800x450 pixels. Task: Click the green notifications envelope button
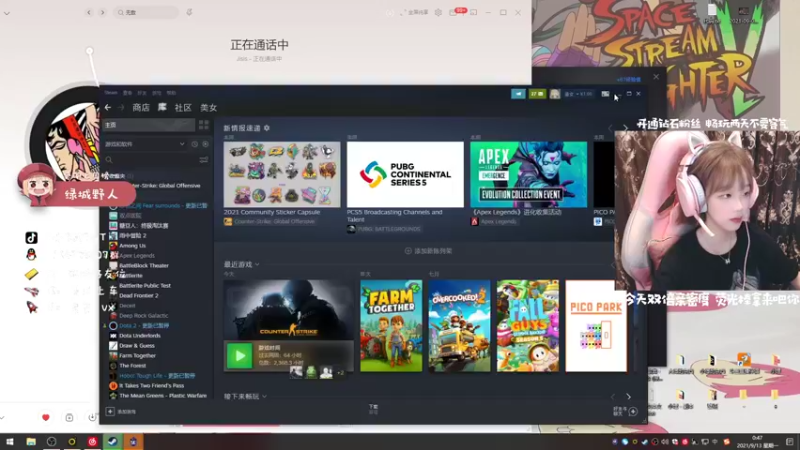click(x=537, y=94)
